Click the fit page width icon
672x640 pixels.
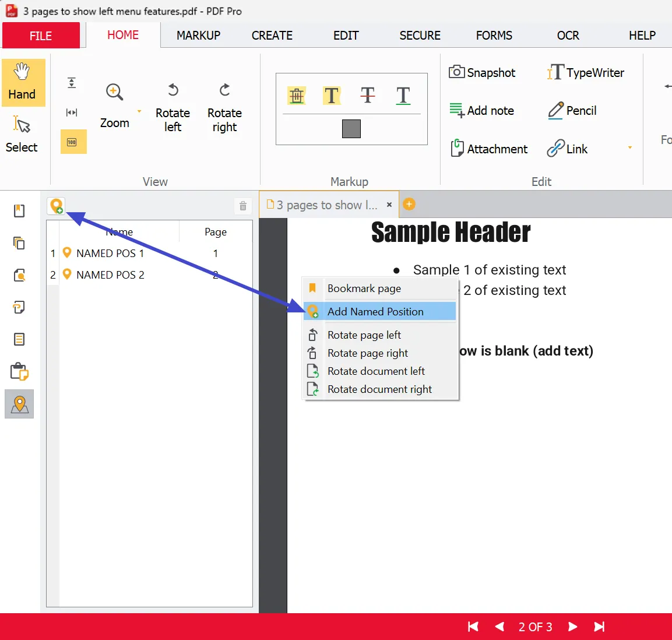tap(72, 112)
